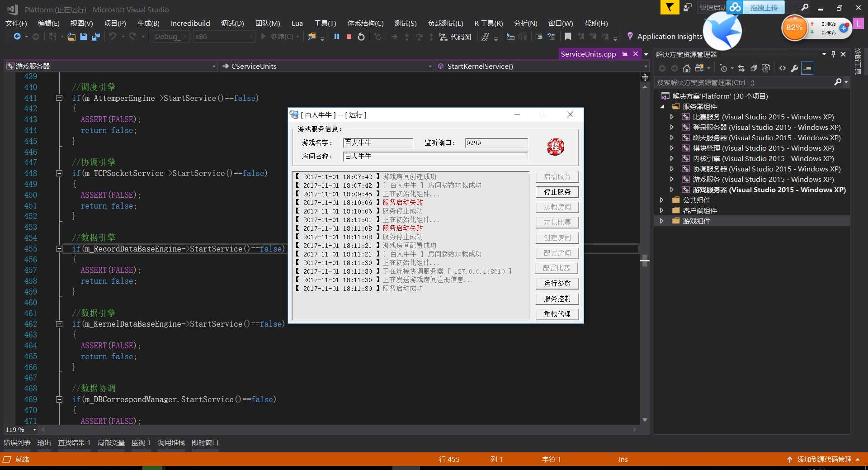868x470 pixels.
Task: Click the Save All icon
Action: pyautogui.click(x=96, y=37)
